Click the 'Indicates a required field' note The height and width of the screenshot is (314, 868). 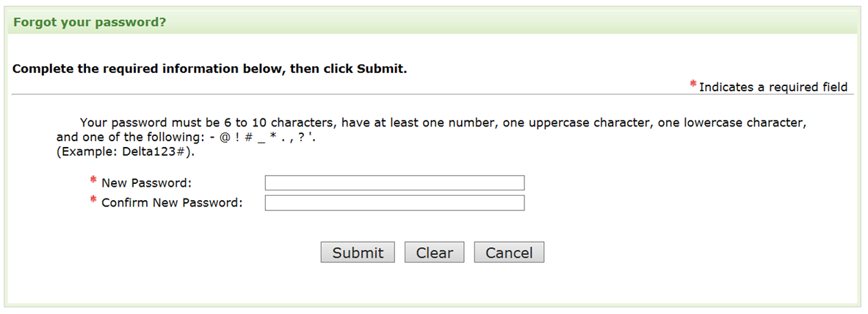coord(773,88)
